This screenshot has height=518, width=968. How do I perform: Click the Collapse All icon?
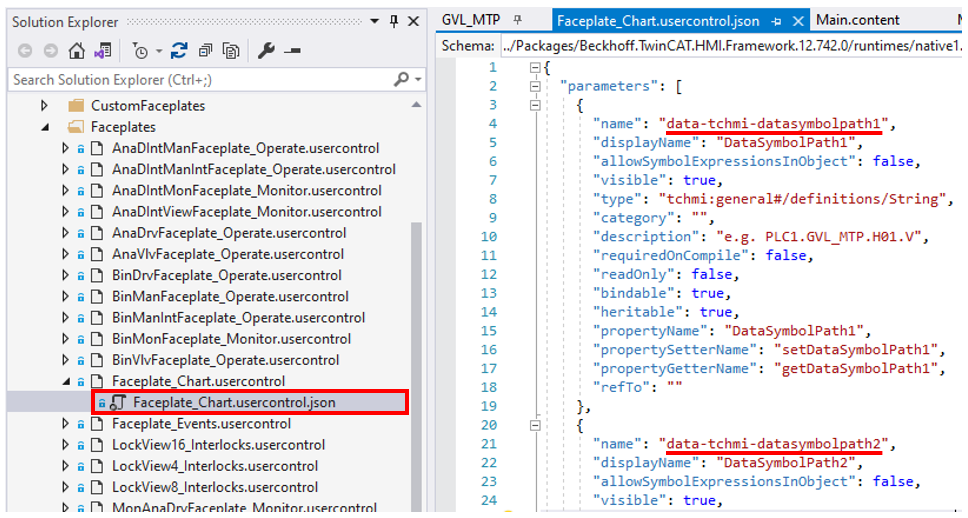[x=205, y=51]
